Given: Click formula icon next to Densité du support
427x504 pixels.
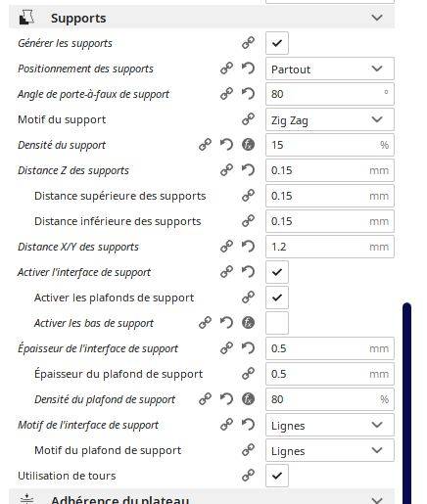Looking at the screenshot, I should 248,145.
